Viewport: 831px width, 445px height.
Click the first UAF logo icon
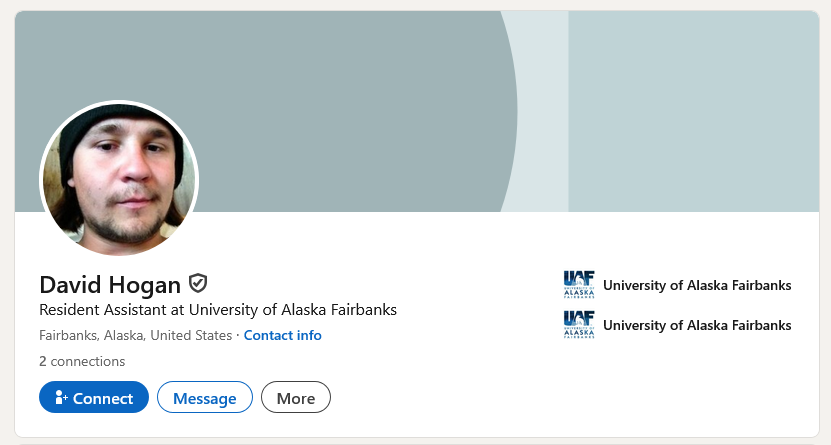click(x=579, y=285)
